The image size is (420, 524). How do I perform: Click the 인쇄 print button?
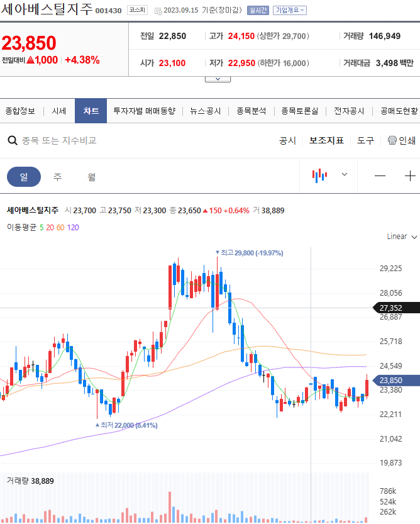(x=402, y=140)
